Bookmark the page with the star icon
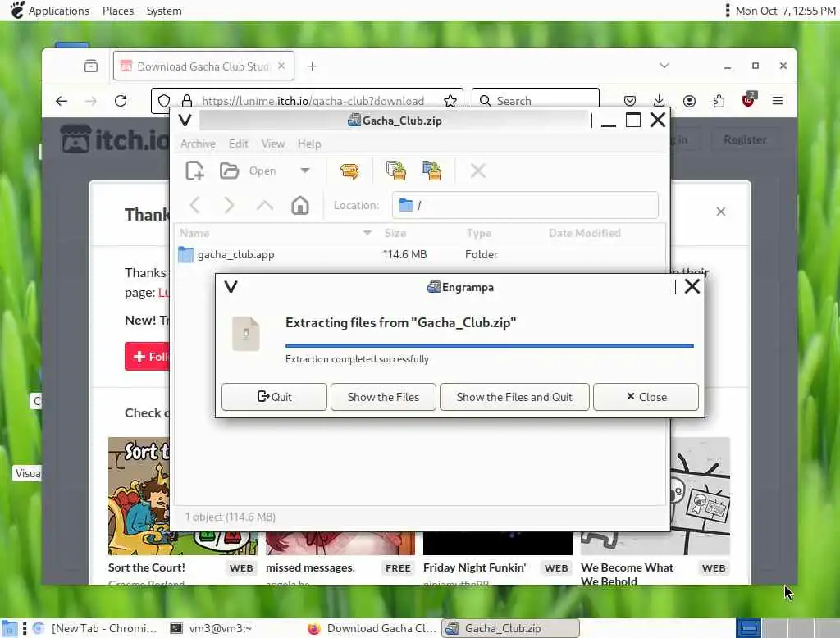The height and width of the screenshot is (638, 840). click(450, 101)
